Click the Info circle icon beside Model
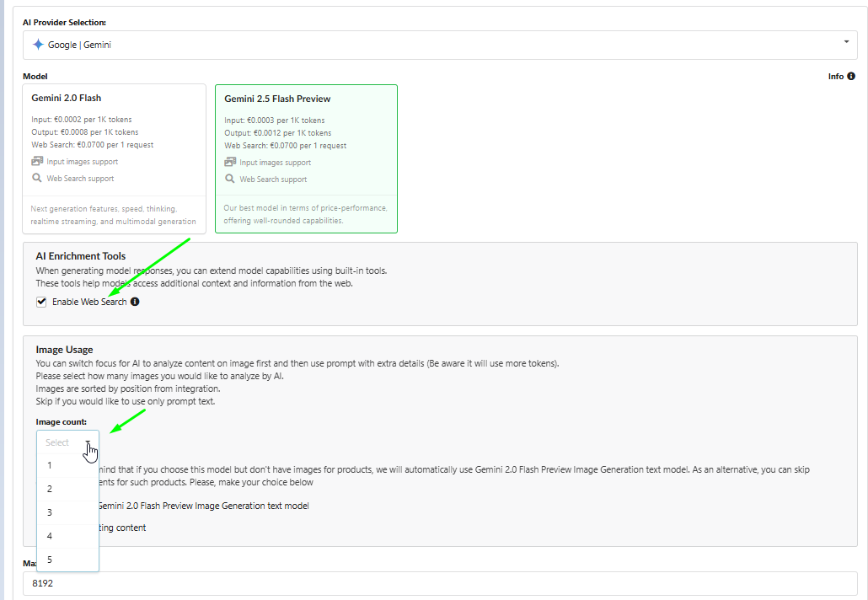Screen dimensions: 868x600 851,77
